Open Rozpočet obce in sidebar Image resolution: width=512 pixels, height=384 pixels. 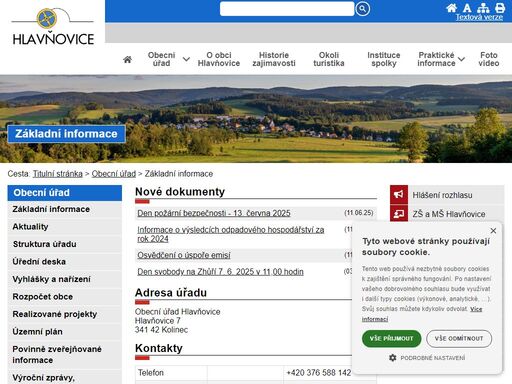tap(65, 297)
